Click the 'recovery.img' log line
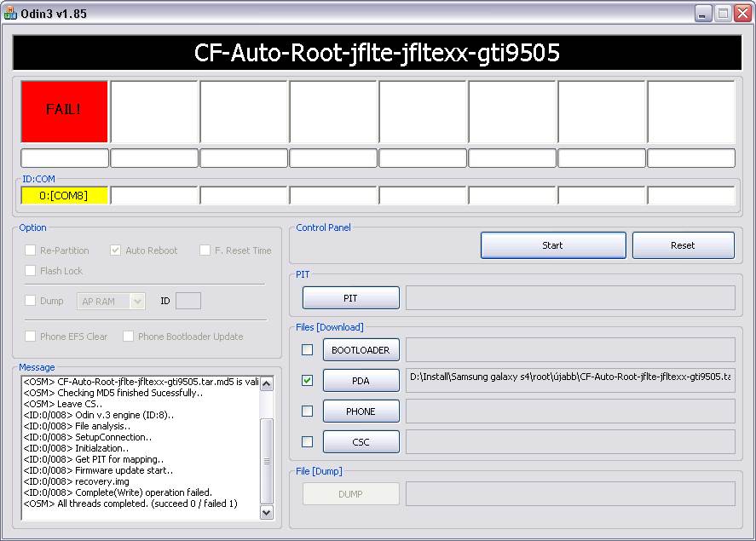The image size is (756, 541). 76,481
